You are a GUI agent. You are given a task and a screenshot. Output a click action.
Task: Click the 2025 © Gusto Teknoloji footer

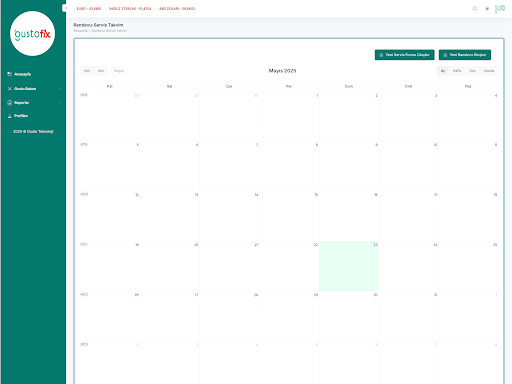[33, 132]
